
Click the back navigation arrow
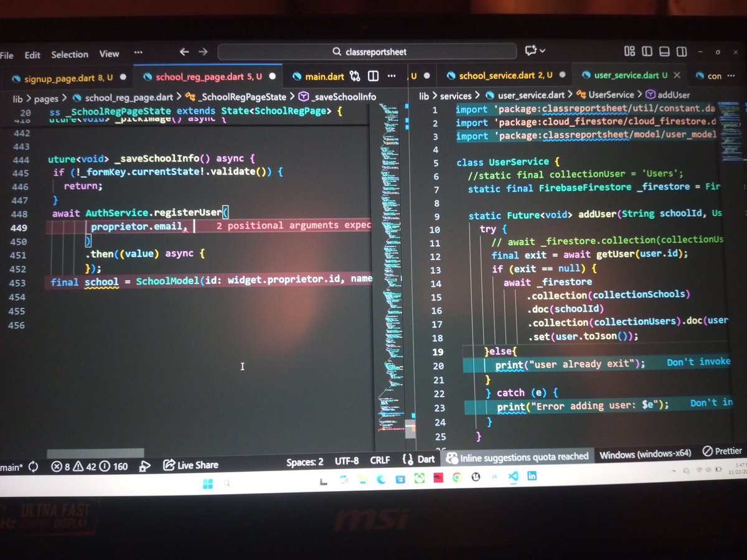184,52
